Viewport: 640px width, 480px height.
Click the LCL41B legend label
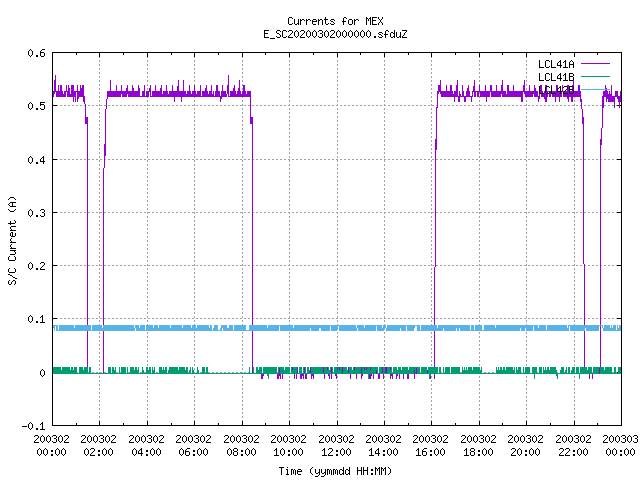coord(556,77)
